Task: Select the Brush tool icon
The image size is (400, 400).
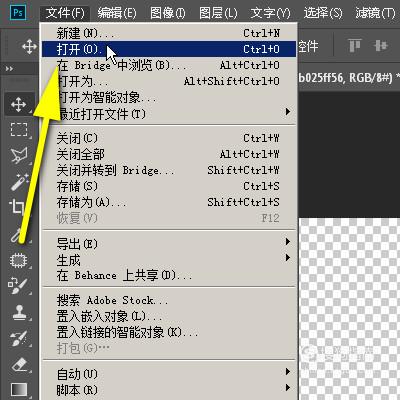Action: point(19,286)
